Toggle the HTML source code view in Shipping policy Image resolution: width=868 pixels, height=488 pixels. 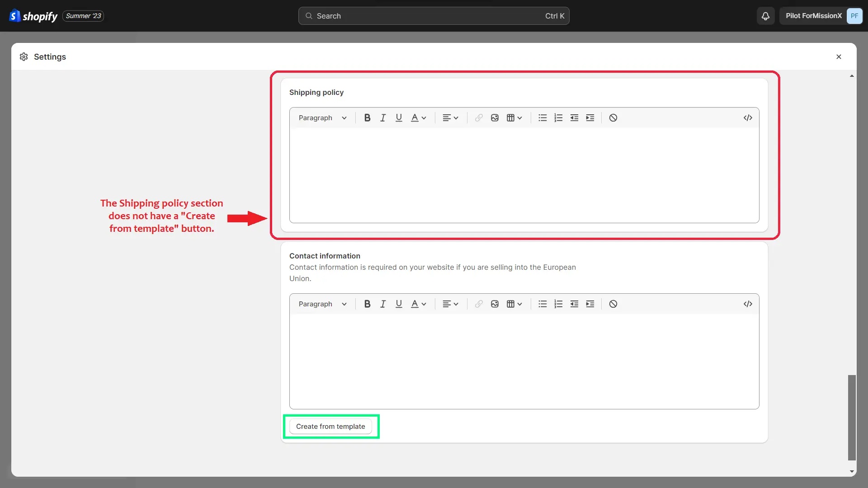pos(747,117)
